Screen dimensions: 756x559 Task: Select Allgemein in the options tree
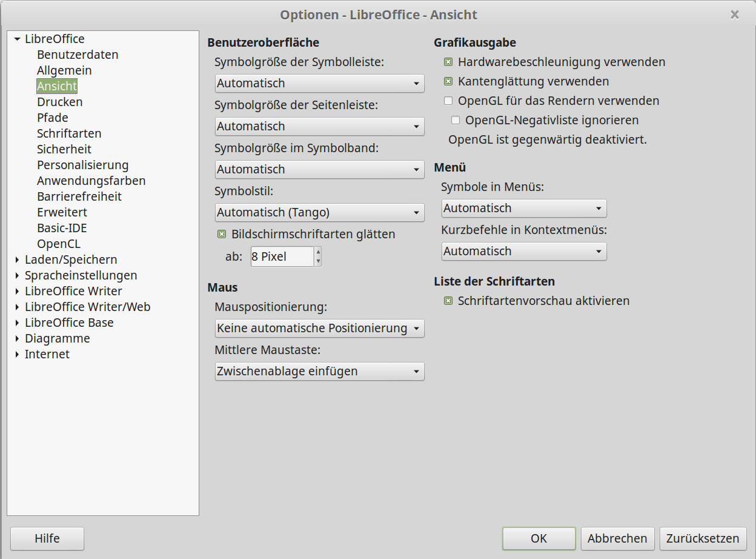click(64, 70)
